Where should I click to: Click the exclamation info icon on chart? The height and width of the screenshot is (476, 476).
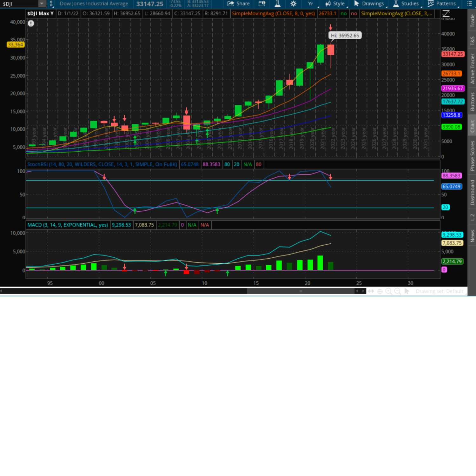pyautogui.click(x=31, y=23)
